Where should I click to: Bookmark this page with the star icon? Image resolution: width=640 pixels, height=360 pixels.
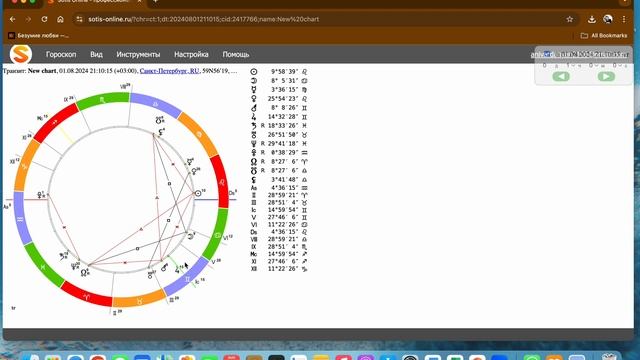[x=569, y=19]
